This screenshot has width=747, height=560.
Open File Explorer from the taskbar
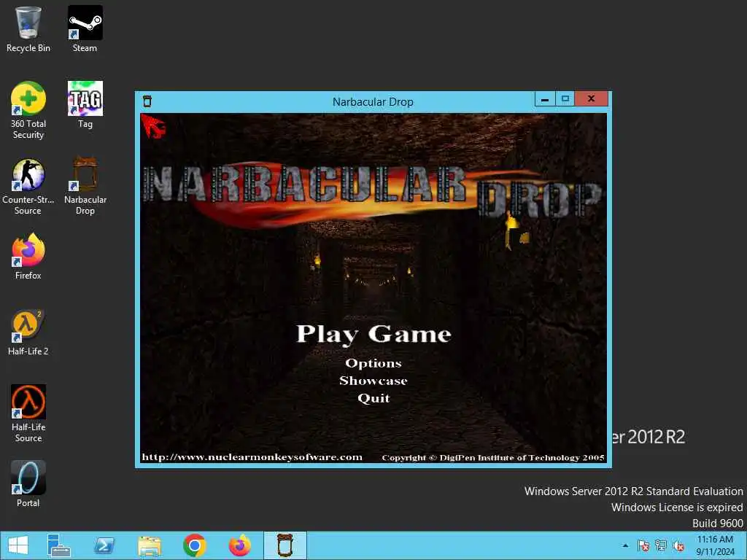[149, 545]
